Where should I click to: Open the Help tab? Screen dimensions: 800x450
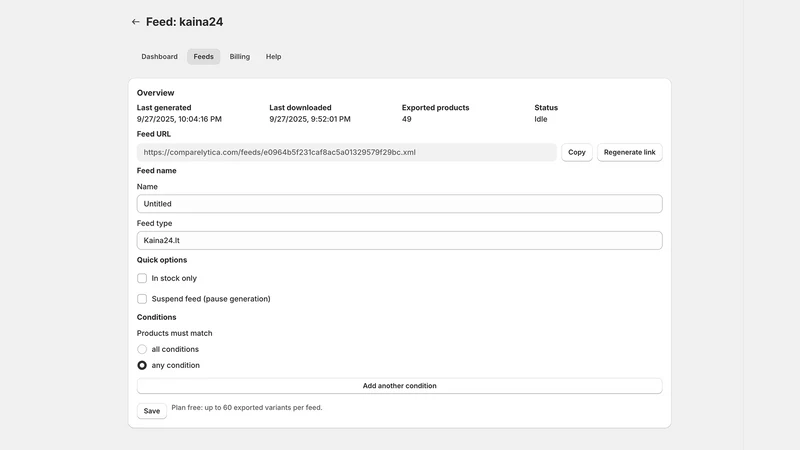pyautogui.click(x=273, y=57)
